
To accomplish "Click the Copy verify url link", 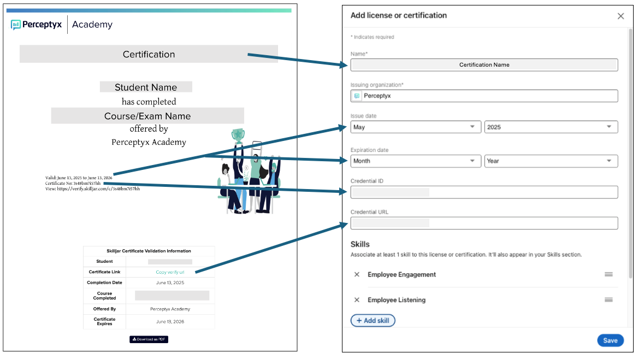I will pyautogui.click(x=170, y=272).
